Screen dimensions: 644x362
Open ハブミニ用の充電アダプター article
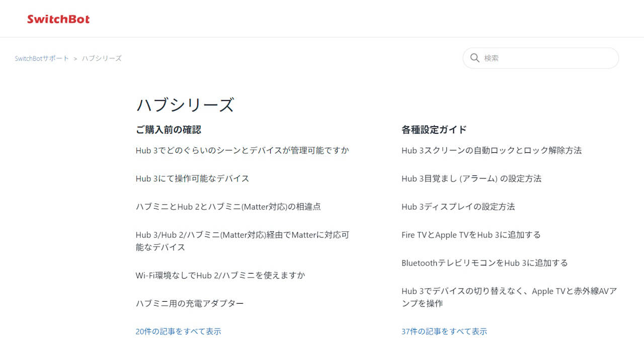point(190,303)
